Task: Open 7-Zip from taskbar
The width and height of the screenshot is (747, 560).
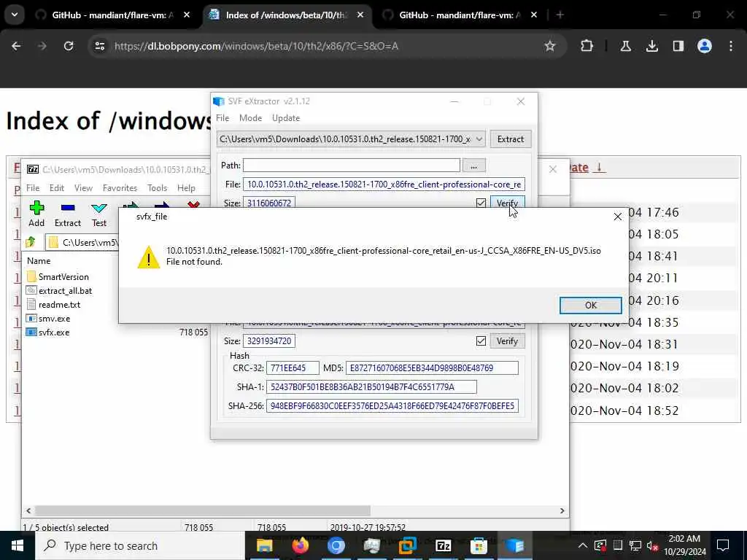Action: tap(443, 545)
